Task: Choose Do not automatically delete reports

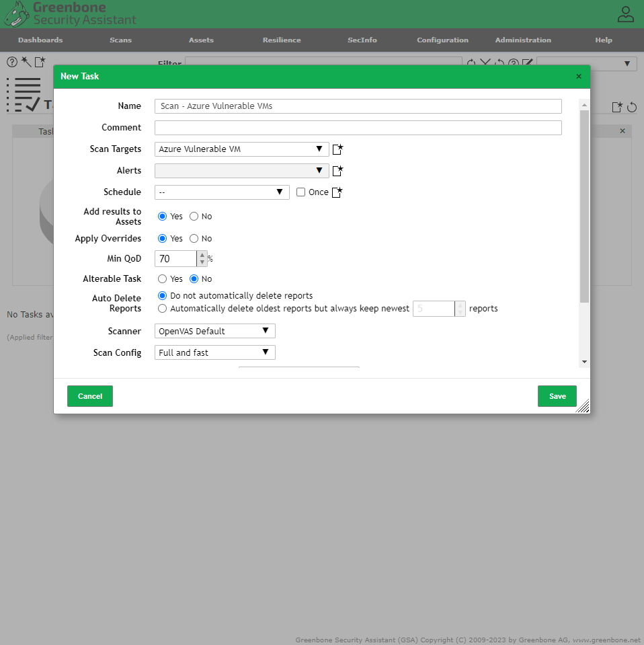Action: tap(163, 296)
